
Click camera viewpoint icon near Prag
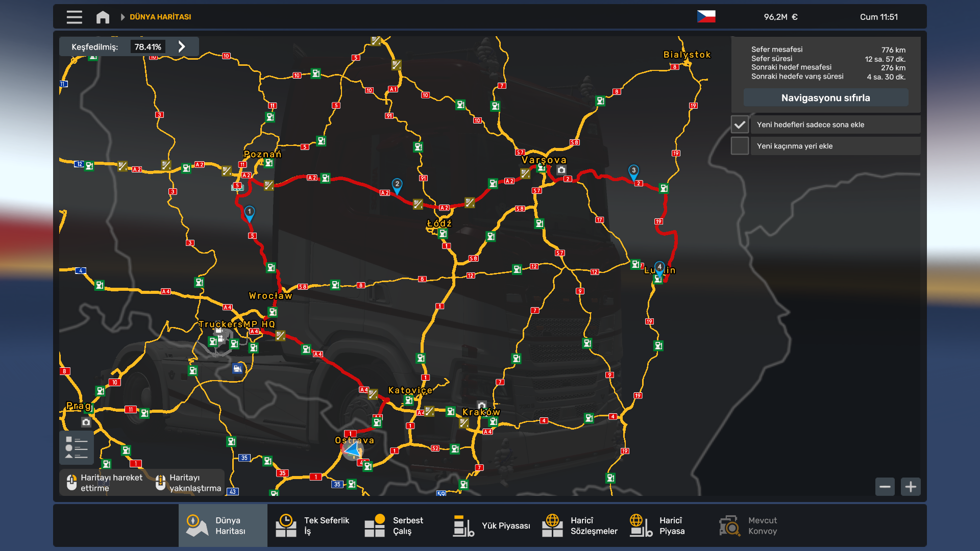pos(86,422)
